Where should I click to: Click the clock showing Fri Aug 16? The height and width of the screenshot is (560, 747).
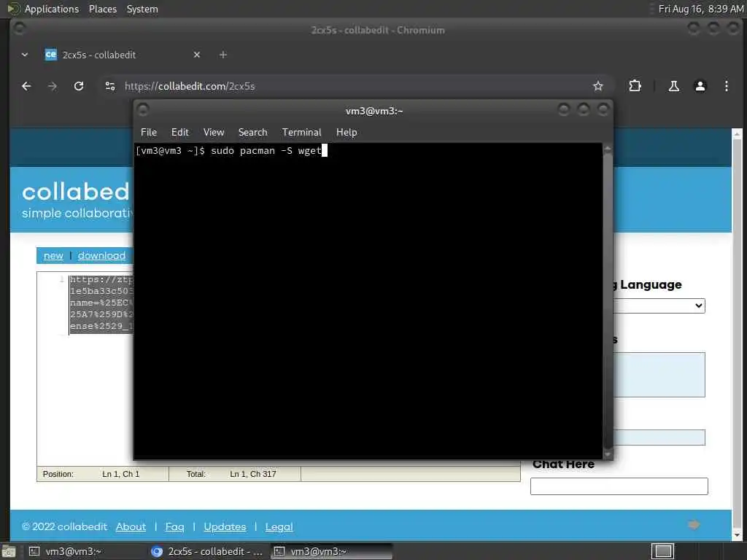click(x=701, y=9)
